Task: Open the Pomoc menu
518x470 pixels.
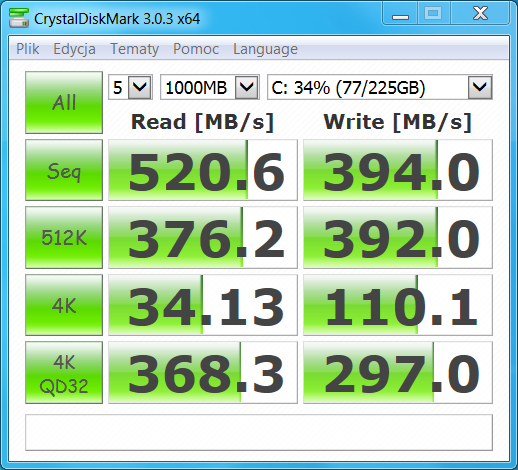Action: 196,49
